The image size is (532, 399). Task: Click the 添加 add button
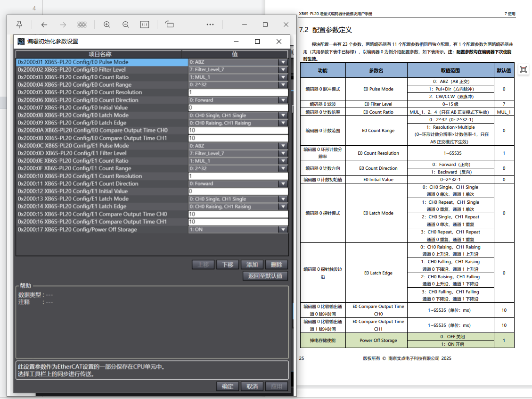(x=252, y=265)
